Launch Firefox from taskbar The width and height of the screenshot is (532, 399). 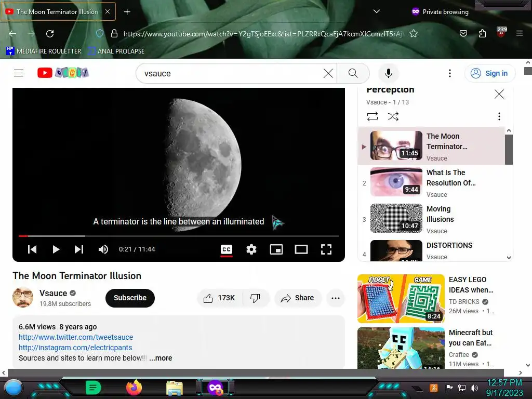click(134, 388)
